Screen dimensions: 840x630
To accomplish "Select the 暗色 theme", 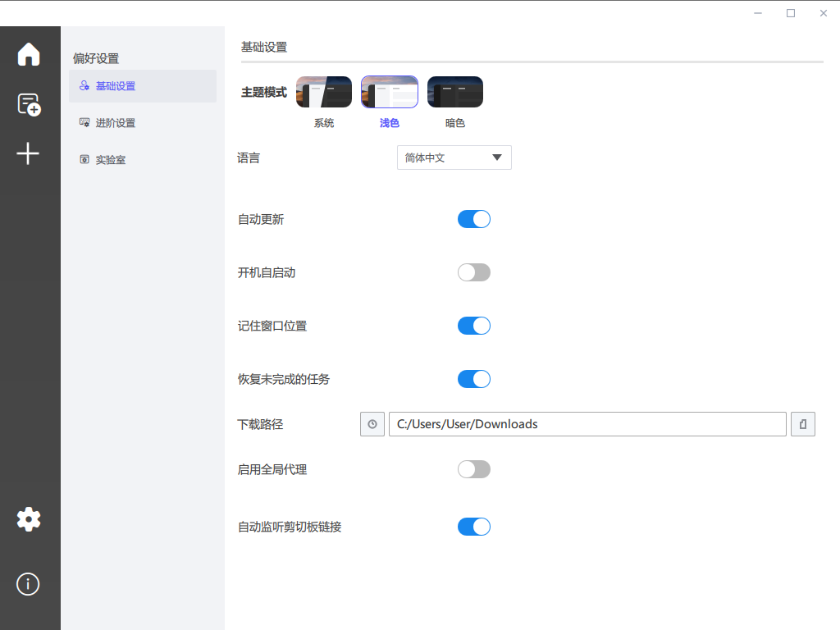I will click(454, 91).
